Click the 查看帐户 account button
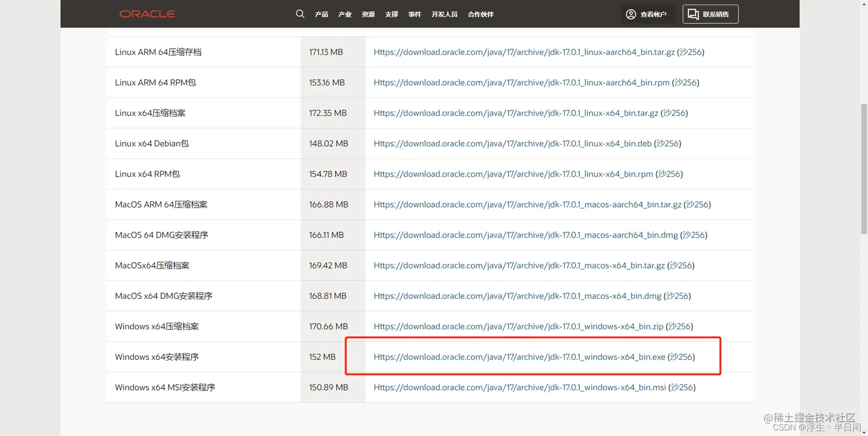The height and width of the screenshot is (436, 868). tap(648, 14)
